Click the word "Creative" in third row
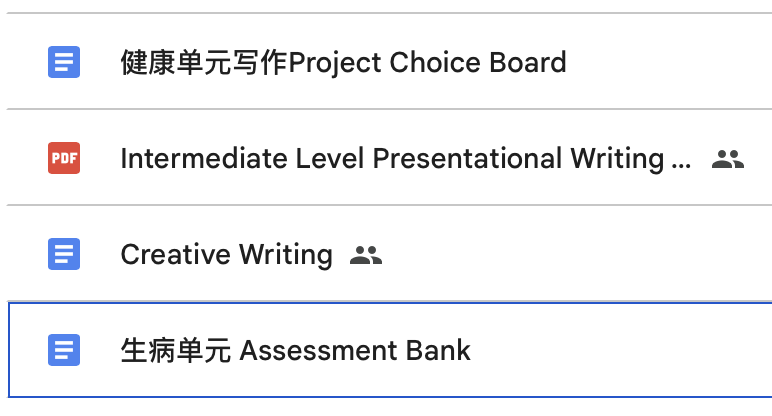The width and height of the screenshot is (772, 416). (x=170, y=255)
